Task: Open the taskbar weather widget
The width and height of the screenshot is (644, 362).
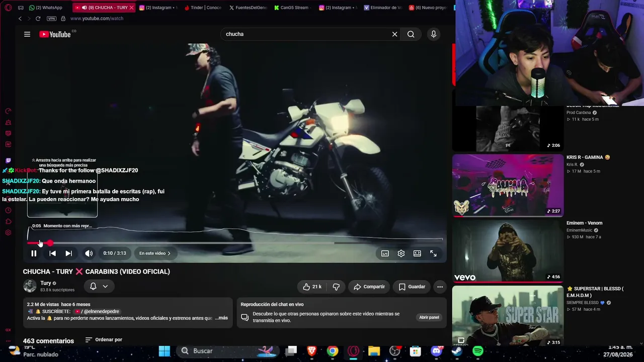Action: tap(34, 351)
